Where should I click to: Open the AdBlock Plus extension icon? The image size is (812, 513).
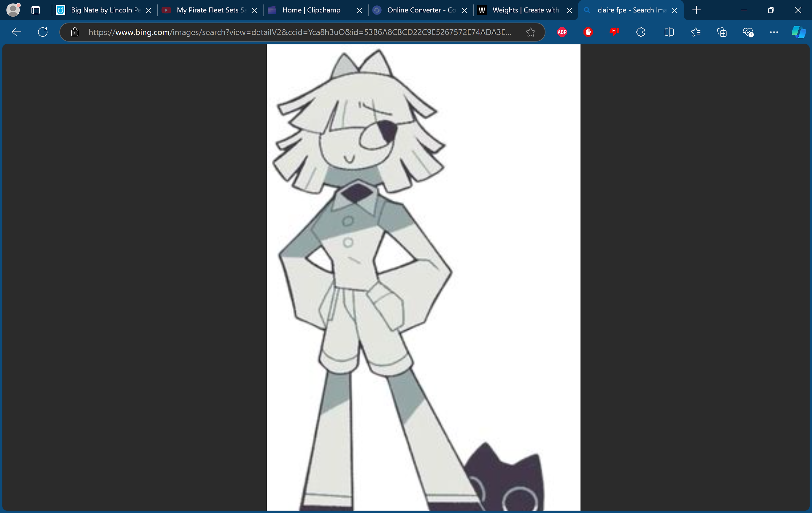pos(562,32)
